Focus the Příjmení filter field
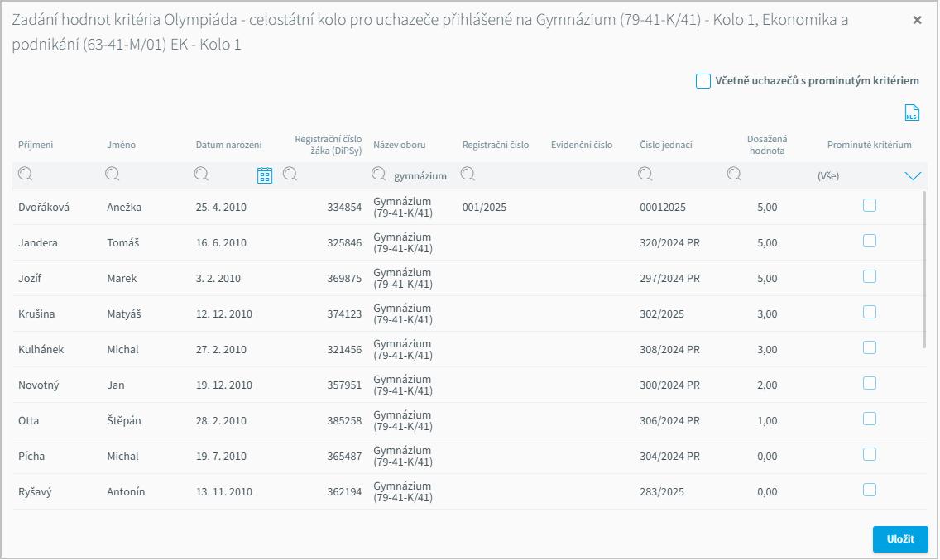 57,175
